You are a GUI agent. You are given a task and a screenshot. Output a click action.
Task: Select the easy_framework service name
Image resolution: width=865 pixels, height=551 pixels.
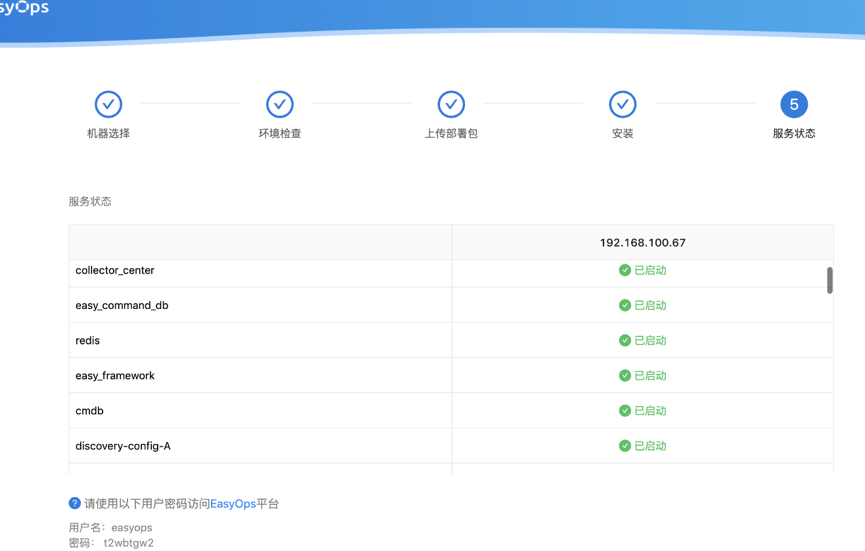[x=115, y=376]
